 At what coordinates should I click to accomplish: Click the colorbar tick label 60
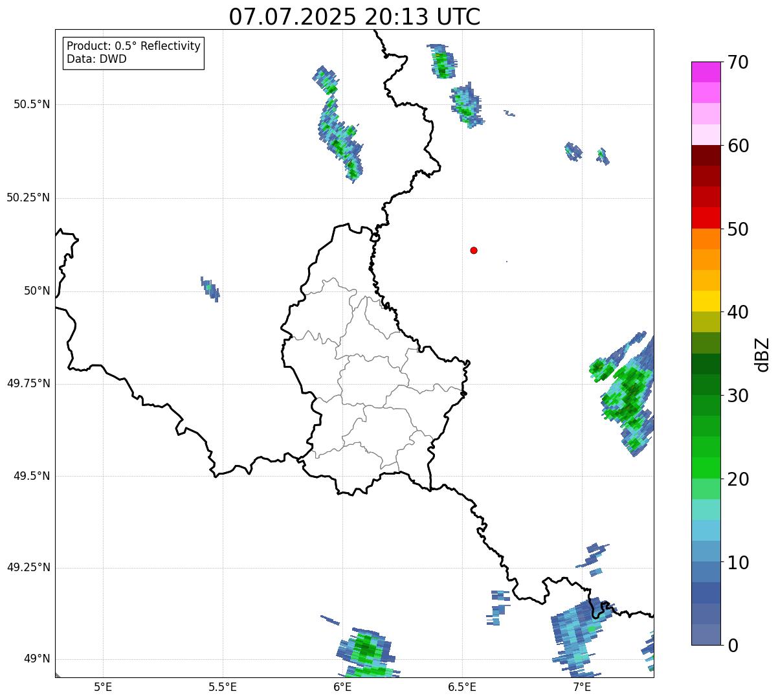739,146
